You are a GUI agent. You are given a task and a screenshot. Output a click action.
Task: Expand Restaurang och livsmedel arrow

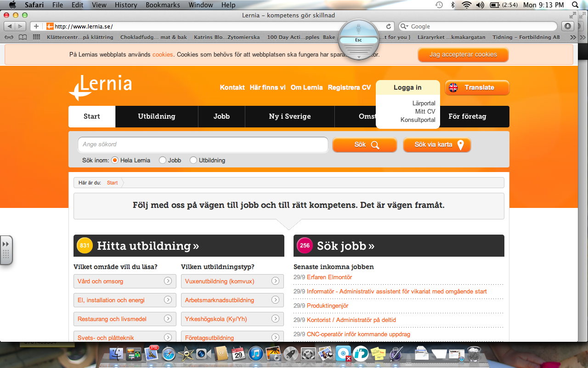tap(168, 319)
